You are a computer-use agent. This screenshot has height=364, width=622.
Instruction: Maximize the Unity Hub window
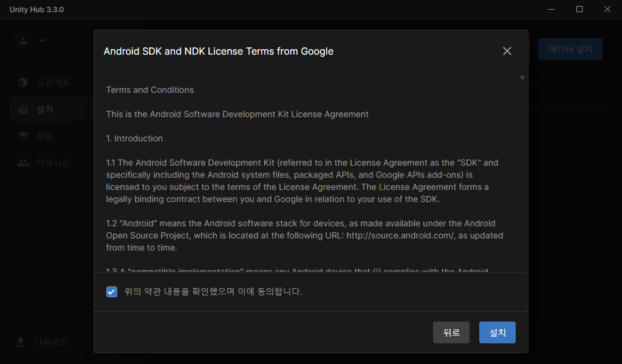coord(579,9)
